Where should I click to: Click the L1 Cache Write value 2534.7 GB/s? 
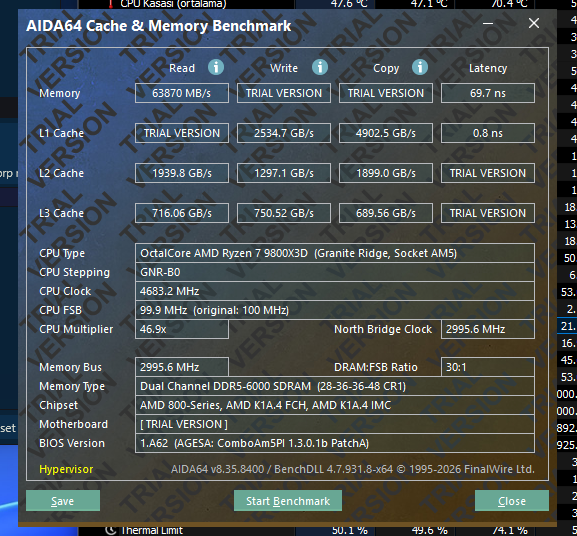(x=284, y=133)
